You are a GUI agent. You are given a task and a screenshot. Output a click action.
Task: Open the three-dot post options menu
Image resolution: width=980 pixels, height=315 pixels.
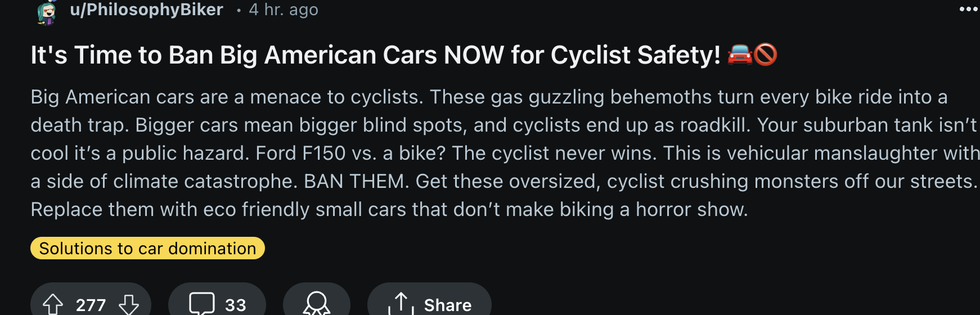click(x=969, y=9)
